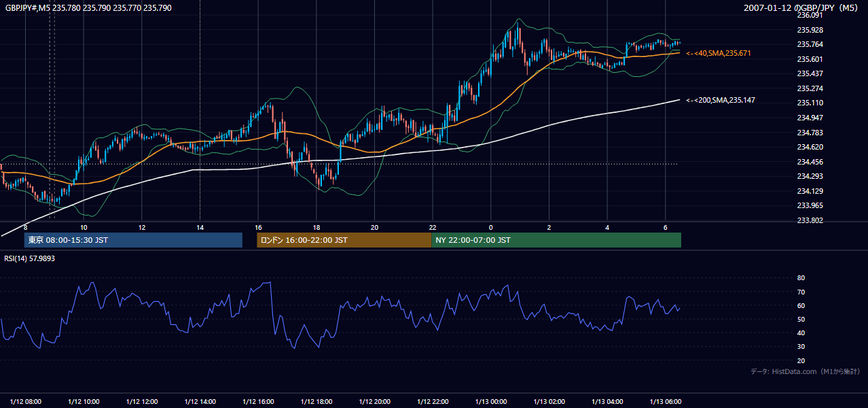Click the hour label 18 under the price chart
868x408 pixels.
pyautogui.click(x=317, y=227)
